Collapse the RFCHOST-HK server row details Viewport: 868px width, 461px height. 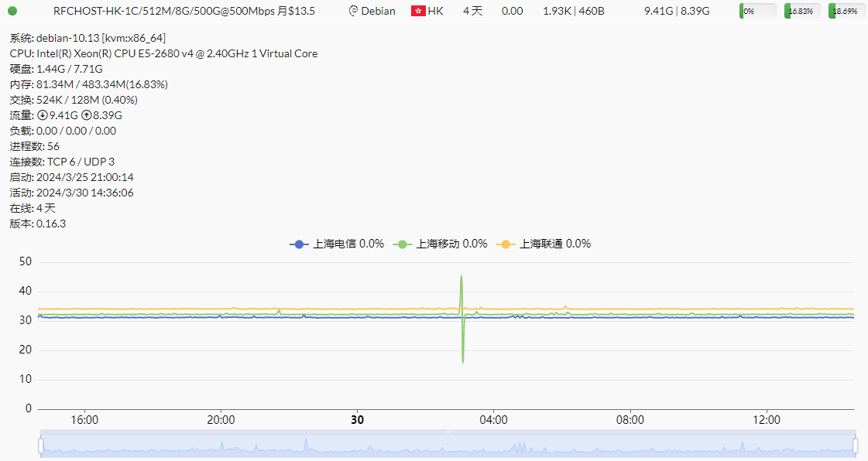[x=184, y=11]
